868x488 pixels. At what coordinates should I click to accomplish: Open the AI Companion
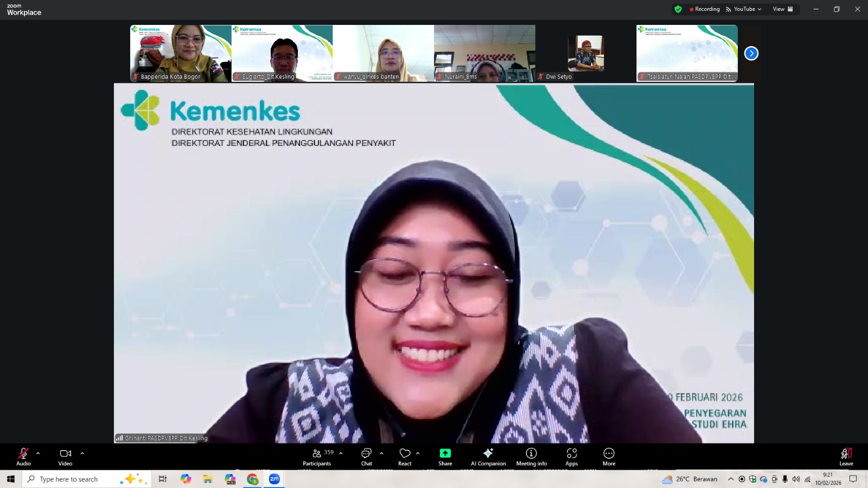pos(488,456)
